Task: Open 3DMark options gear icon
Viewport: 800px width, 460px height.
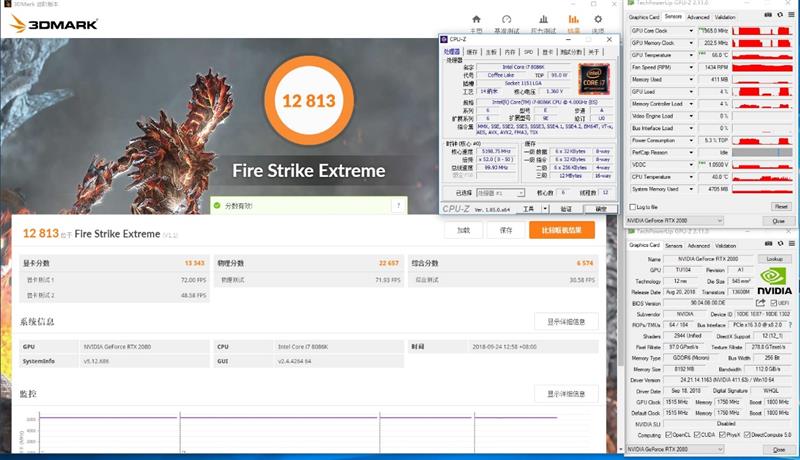Action: [598, 19]
